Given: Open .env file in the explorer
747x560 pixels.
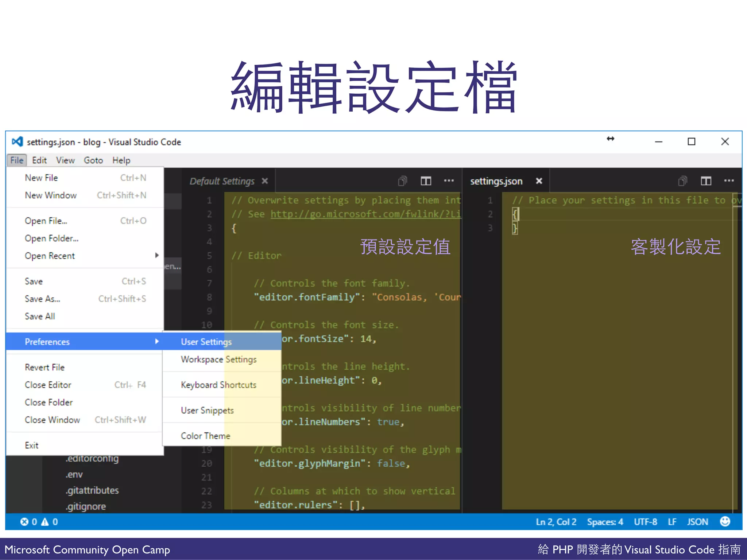Looking at the screenshot, I should [74, 474].
